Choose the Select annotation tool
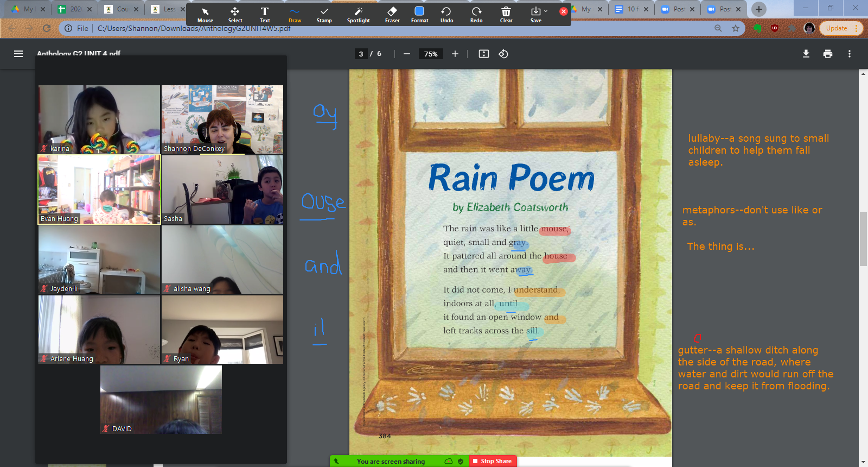 click(x=235, y=15)
